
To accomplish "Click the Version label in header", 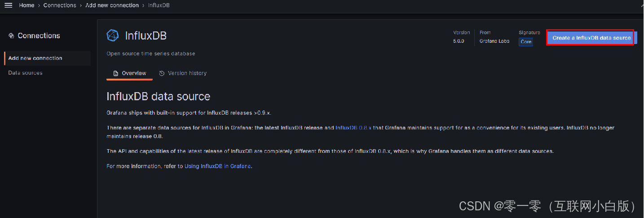I will [x=462, y=32].
